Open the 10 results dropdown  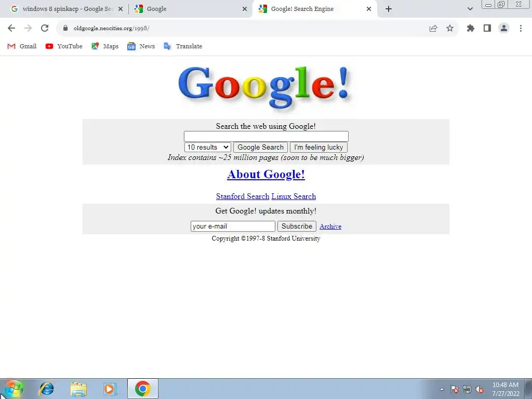tap(208, 147)
